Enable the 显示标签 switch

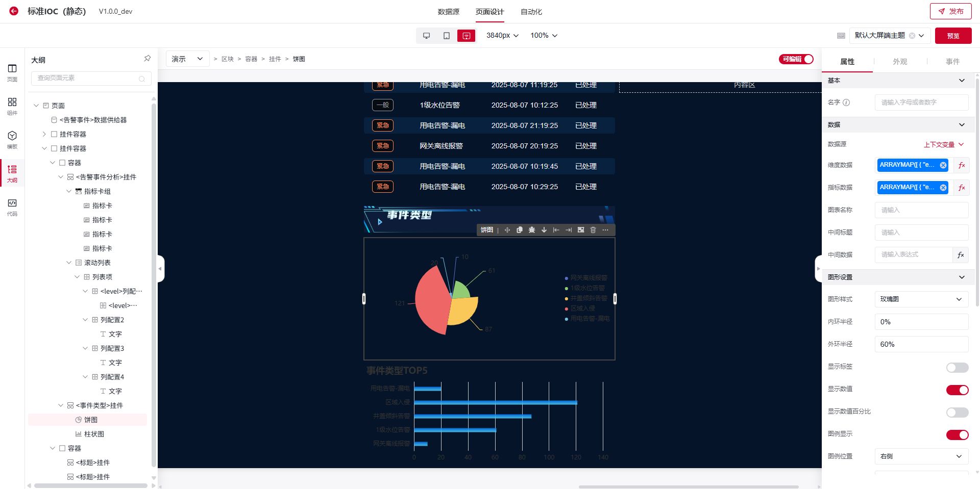pyautogui.click(x=957, y=368)
